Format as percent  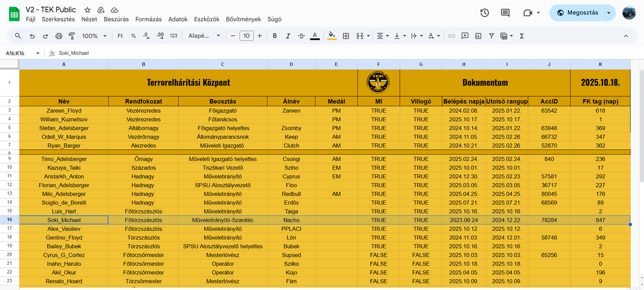[133, 36]
